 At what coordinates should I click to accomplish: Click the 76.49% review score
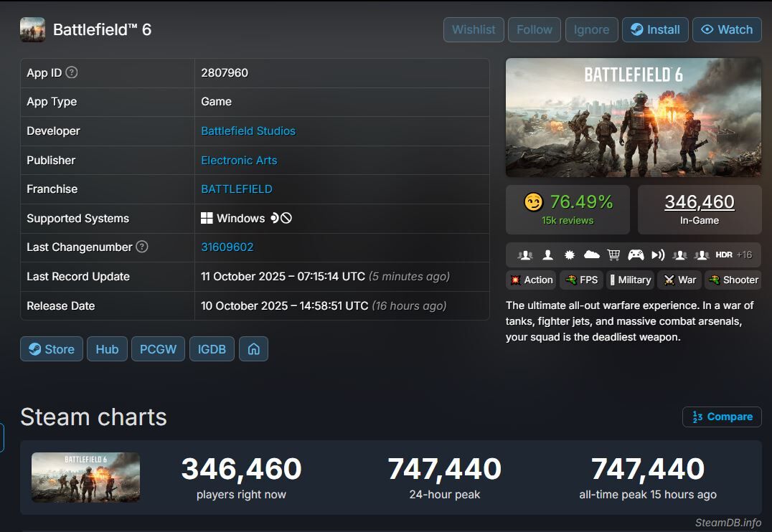pyautogui.click(x=581, y=201)
